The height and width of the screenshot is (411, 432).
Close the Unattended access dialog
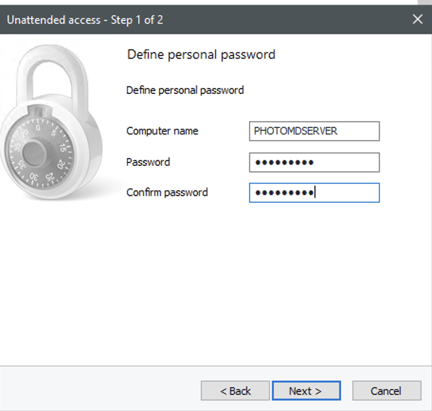point(418,19)
